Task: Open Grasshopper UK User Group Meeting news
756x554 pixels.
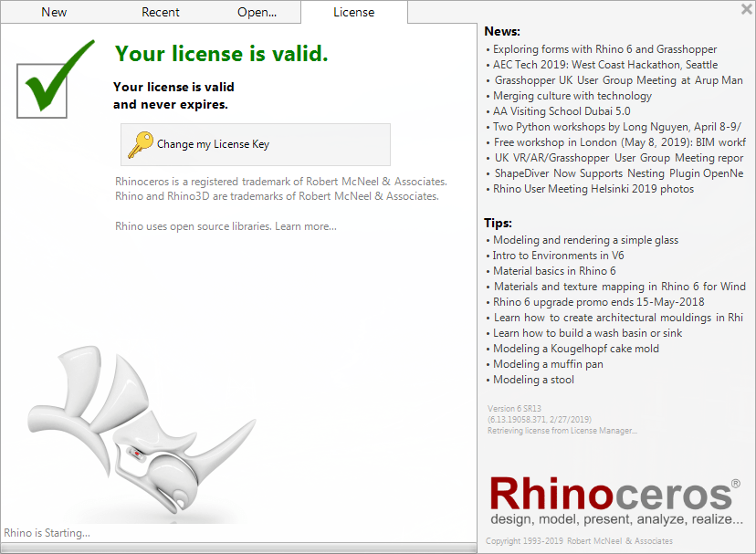Action: click(x=619, y=80)
